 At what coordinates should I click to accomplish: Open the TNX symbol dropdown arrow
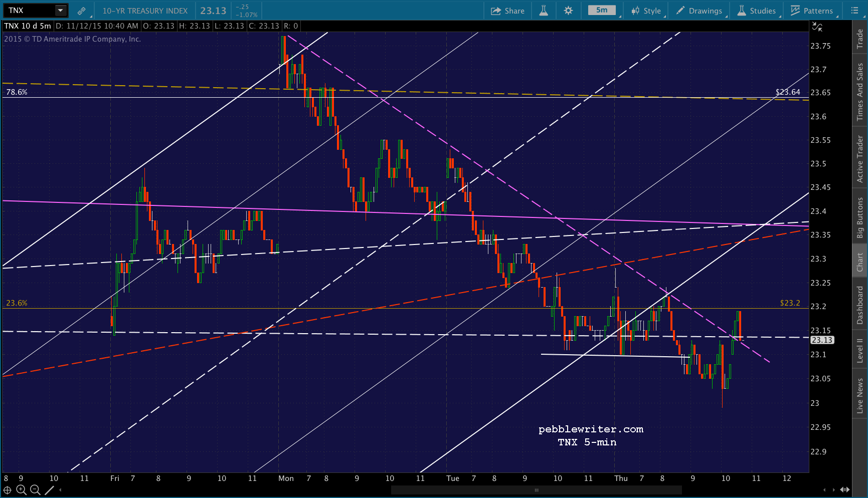(60, 11)
